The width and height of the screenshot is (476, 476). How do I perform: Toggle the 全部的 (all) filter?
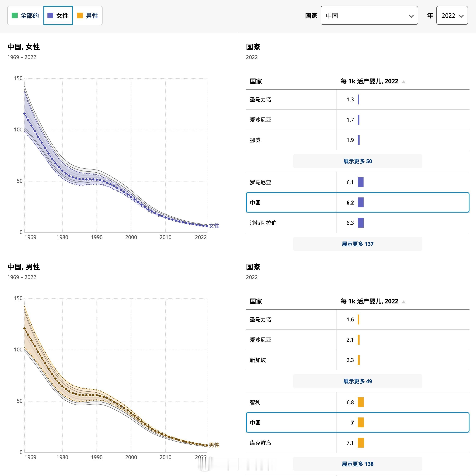(x=25, y=15)
